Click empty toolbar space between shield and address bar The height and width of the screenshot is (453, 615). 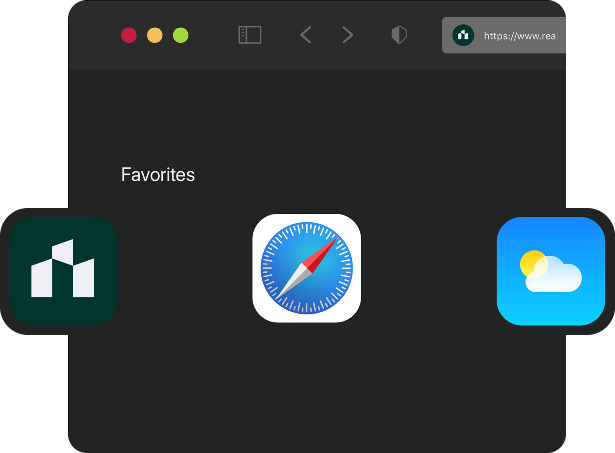point(425,35)
